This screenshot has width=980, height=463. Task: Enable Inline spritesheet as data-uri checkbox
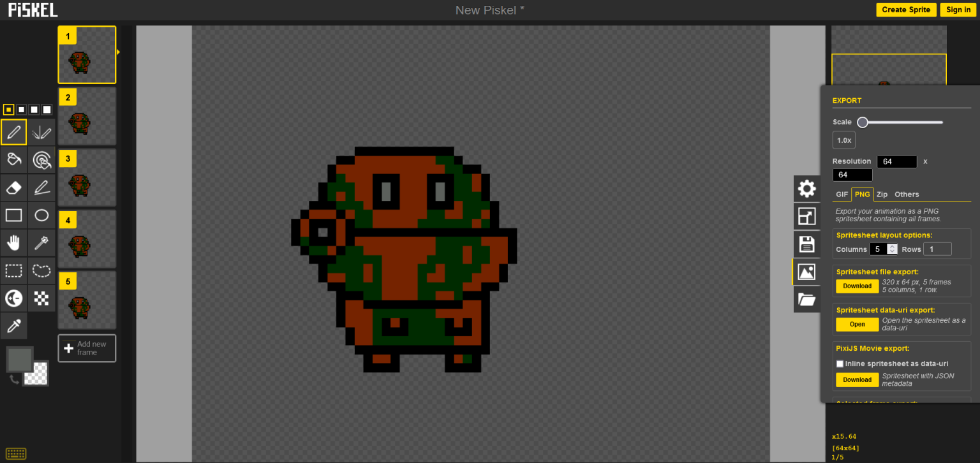point(840,364)
